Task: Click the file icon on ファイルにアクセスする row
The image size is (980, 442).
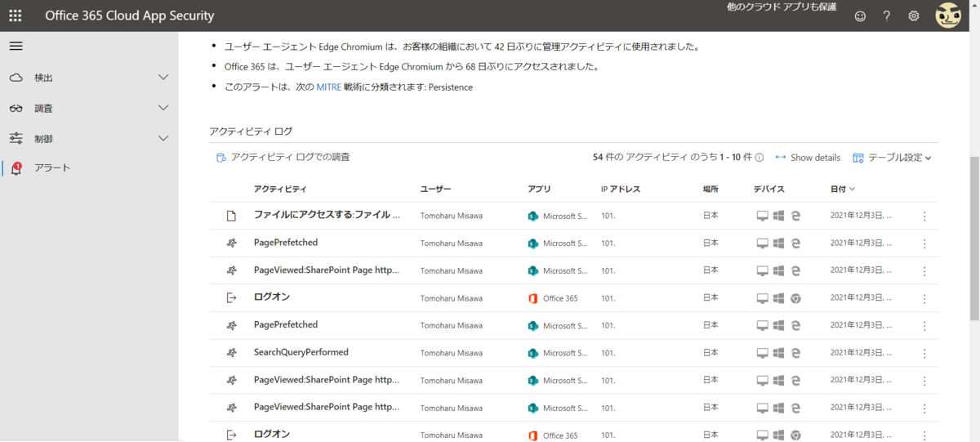Action: [x=231, y=217]
